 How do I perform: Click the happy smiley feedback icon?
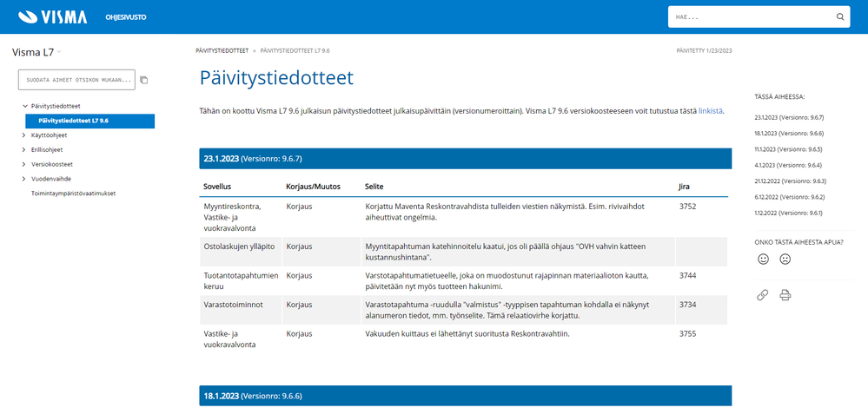(x=764, y=259)
